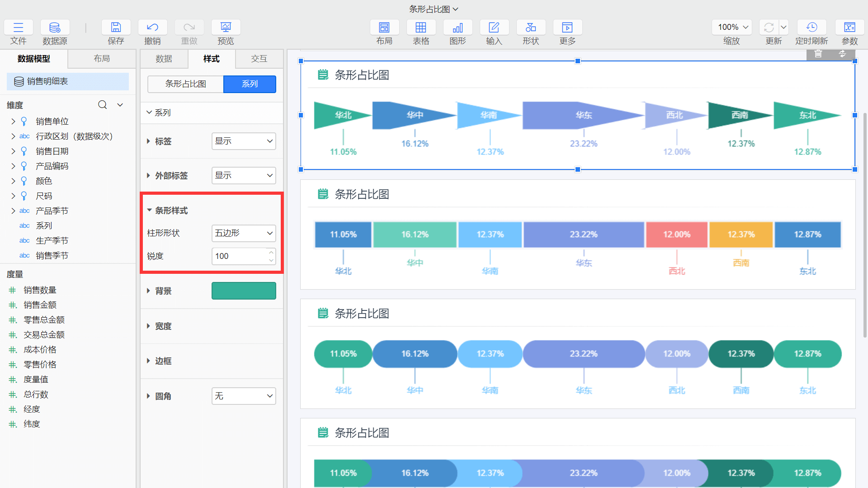Expand the 销售单位 dimension node

pyautogui.click(x=13, y=122)
